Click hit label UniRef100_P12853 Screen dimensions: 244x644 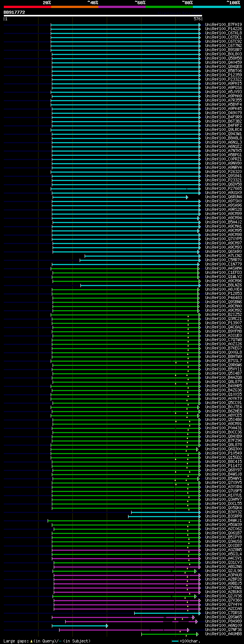(x=223, y=294)
